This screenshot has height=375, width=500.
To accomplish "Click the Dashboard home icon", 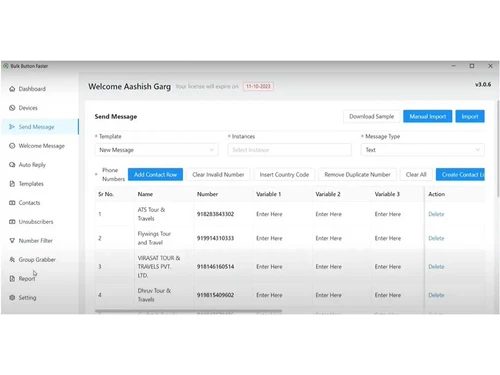I will 12,89.
